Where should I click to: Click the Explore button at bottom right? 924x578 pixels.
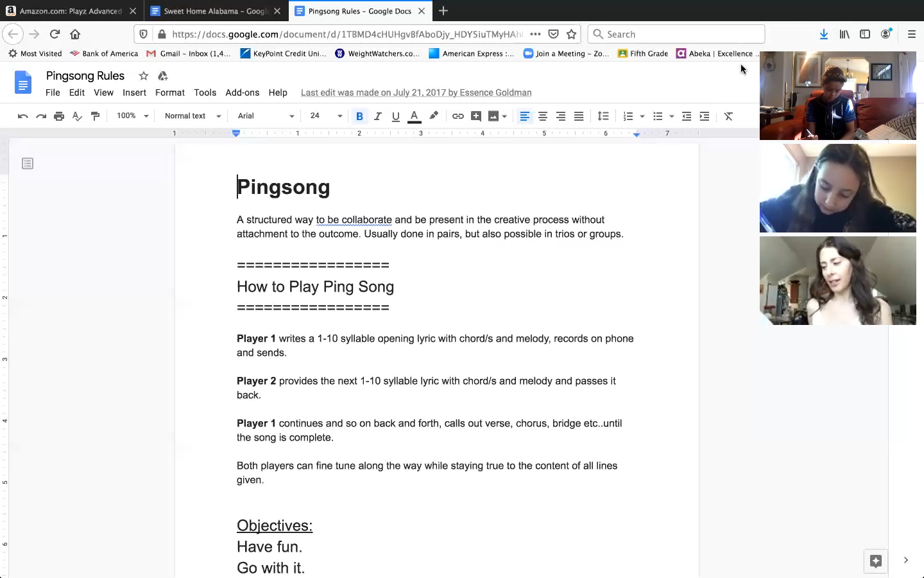(x=875, y=561)
